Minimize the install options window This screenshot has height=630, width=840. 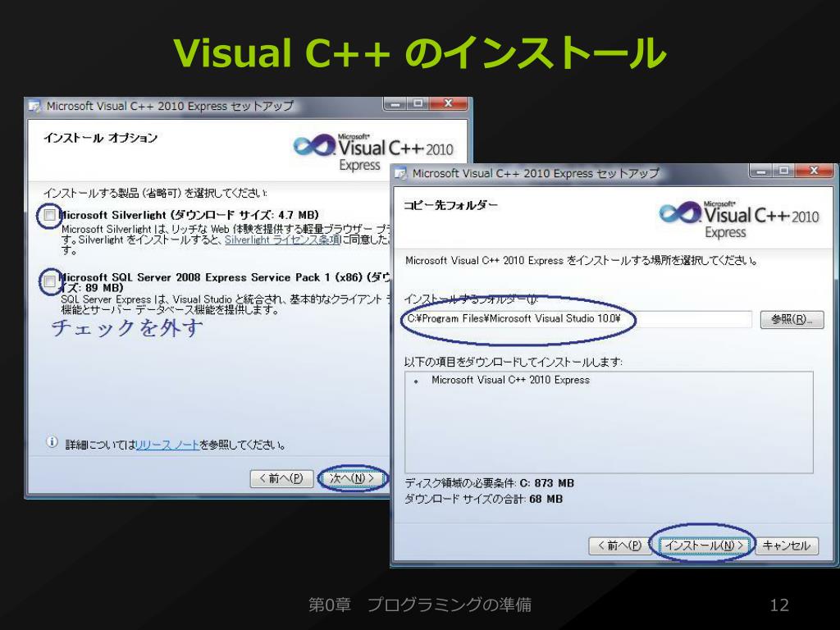[x=395, y=103]
